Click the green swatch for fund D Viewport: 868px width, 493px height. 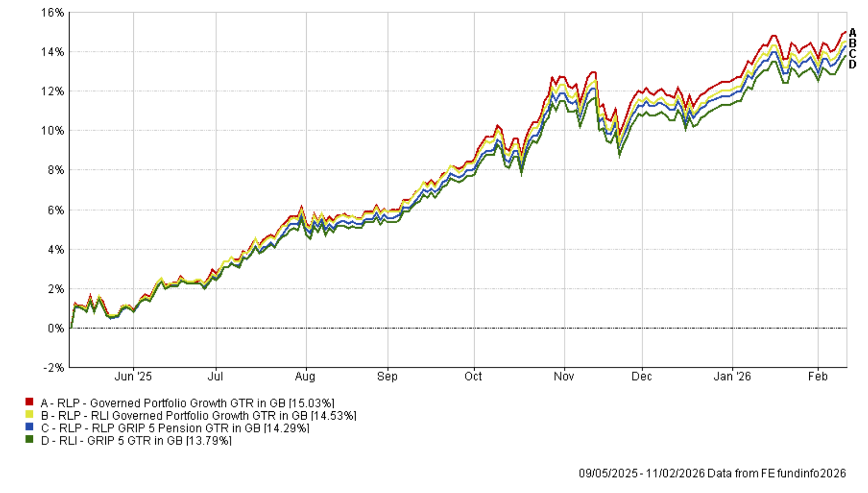(29, 440)
